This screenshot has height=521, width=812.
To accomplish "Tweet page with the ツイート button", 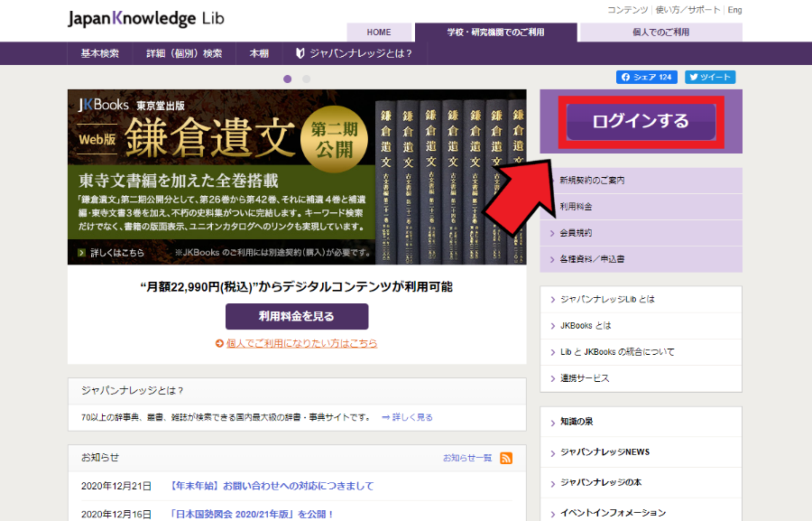I will pyautogui.click(x=710, y=78).
